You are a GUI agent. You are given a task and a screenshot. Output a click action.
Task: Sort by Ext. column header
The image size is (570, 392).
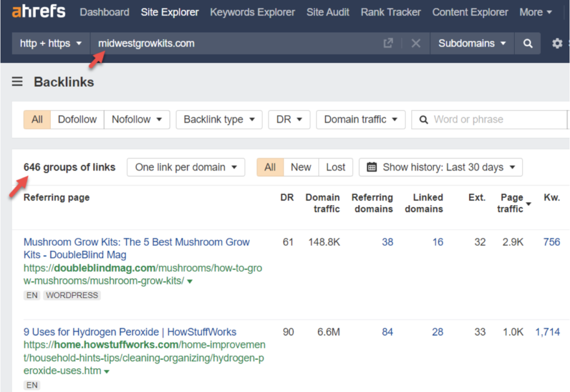point(477,197)
